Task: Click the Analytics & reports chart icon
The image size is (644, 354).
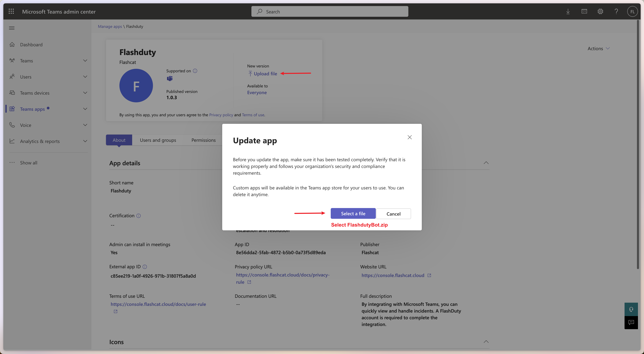Action: tap(12, 141)
